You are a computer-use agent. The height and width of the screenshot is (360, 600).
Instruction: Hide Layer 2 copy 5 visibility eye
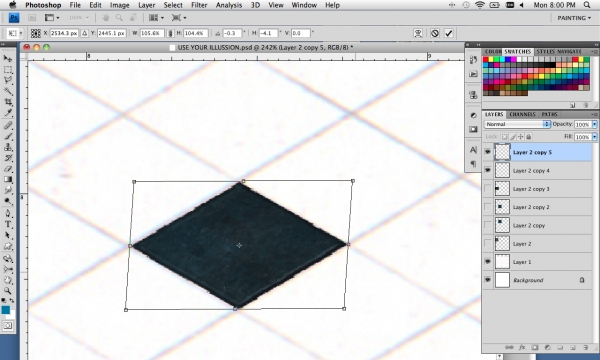coord(487,152)
